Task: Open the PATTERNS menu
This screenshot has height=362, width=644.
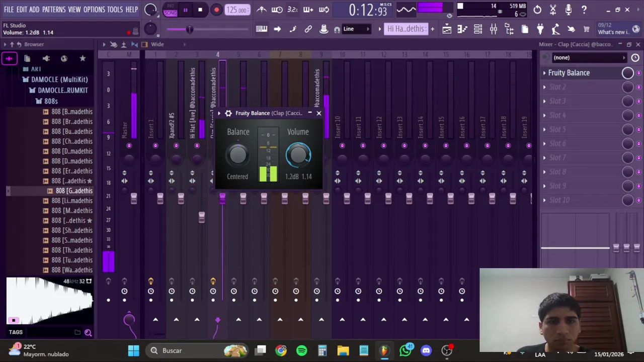Action: (x=54, y=10)
